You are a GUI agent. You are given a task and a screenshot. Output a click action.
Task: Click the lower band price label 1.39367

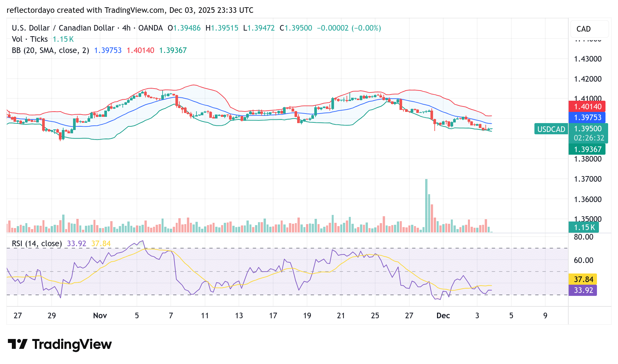(588, 149)
